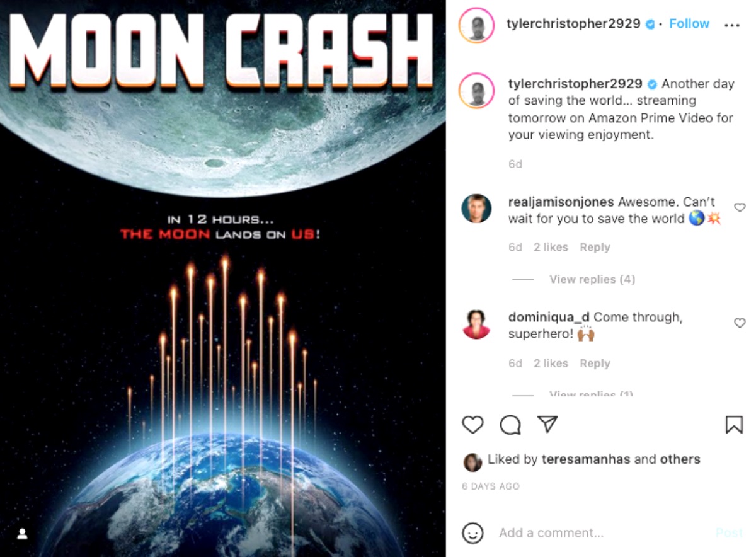
Task: Save post with bookmark icon
Action: pos(734,425)
